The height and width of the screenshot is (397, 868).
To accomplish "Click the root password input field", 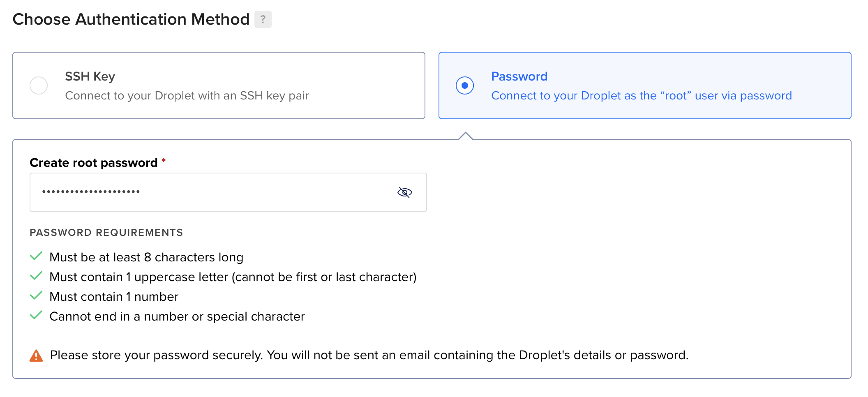I will (214, 192).
